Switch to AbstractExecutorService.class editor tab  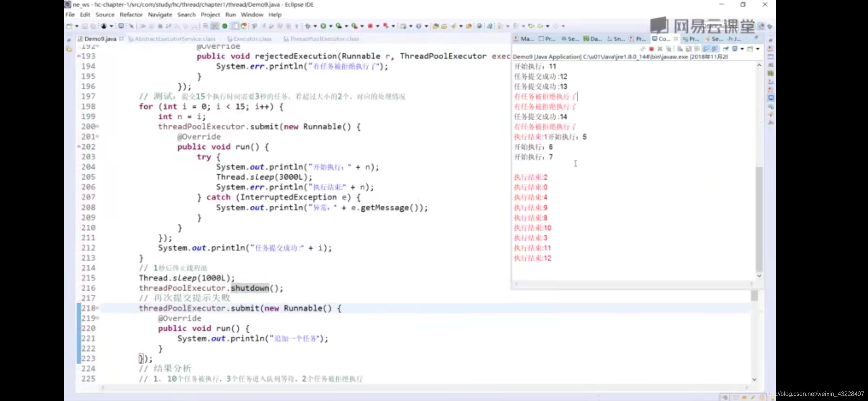coord(172,39)
